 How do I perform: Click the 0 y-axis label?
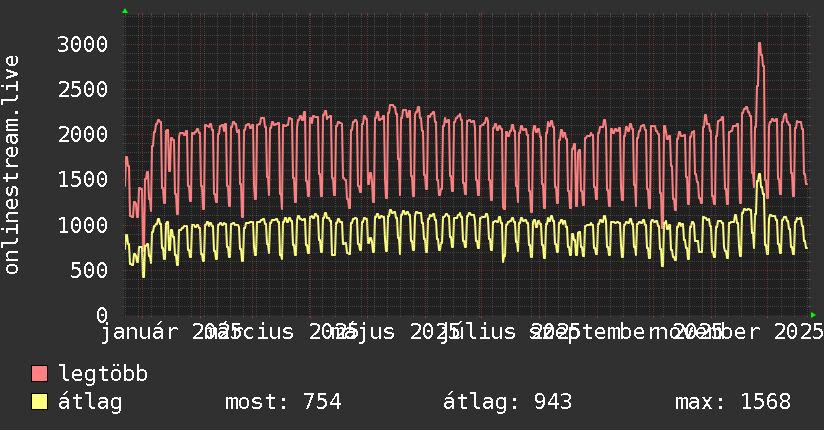[102, 315]
